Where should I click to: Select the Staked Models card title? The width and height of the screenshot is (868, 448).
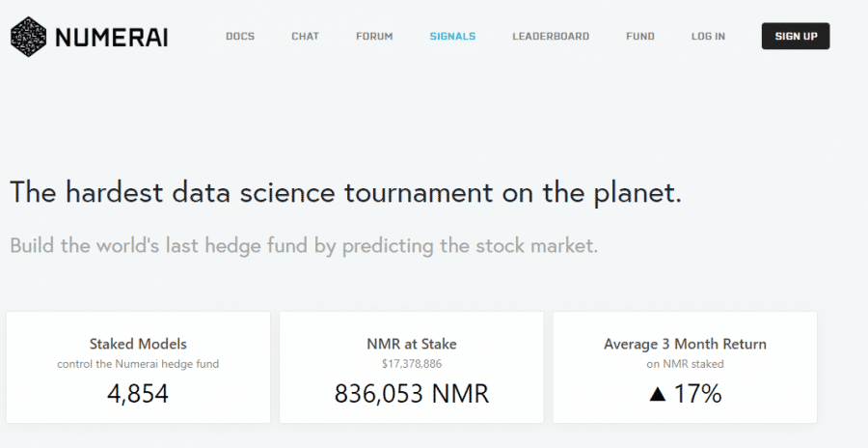coord(138,344)
